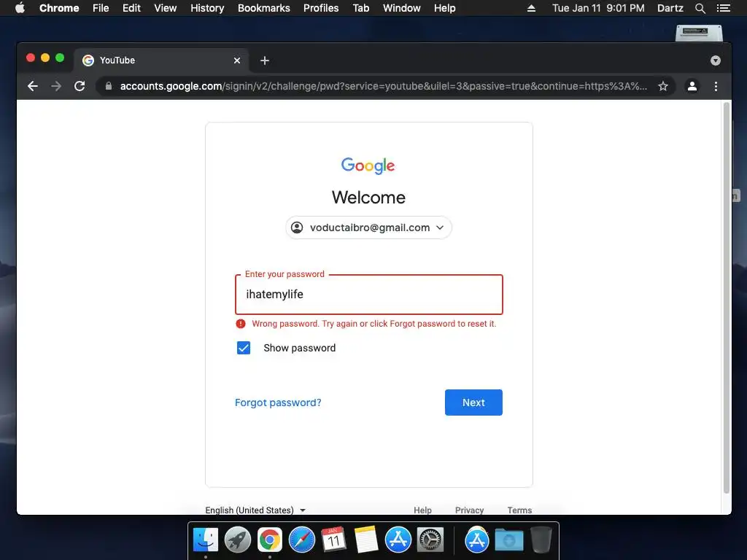Open the App Store icon next to the Downloads folder
This screenshot has height=560, width=747.
point(477,540)
